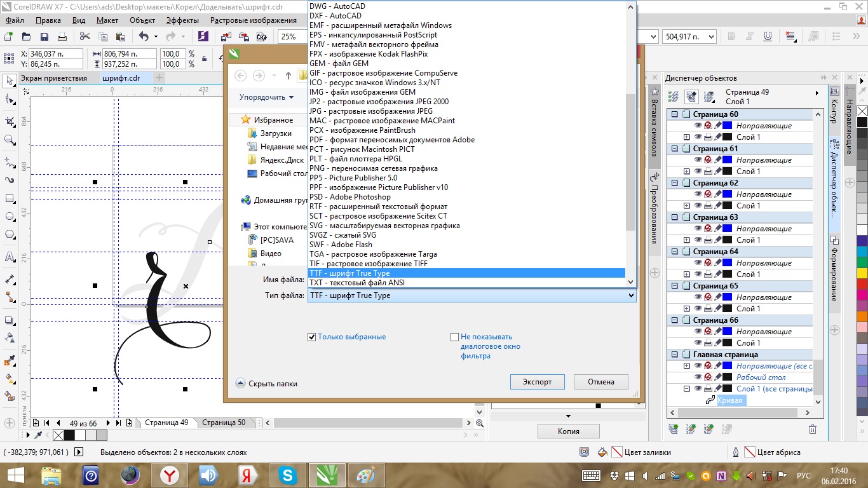
Task: Toggle the lock ratio padlock
Action: click(204, 59)
